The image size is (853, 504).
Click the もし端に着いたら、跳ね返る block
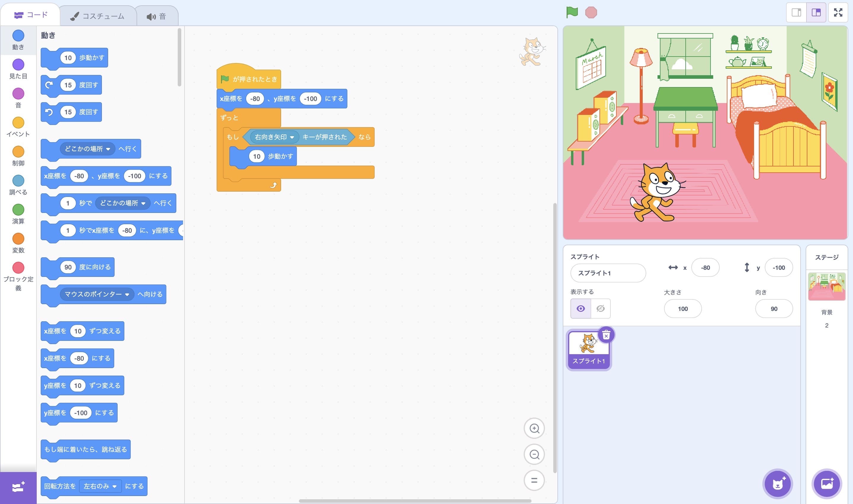tap(86, 449)
